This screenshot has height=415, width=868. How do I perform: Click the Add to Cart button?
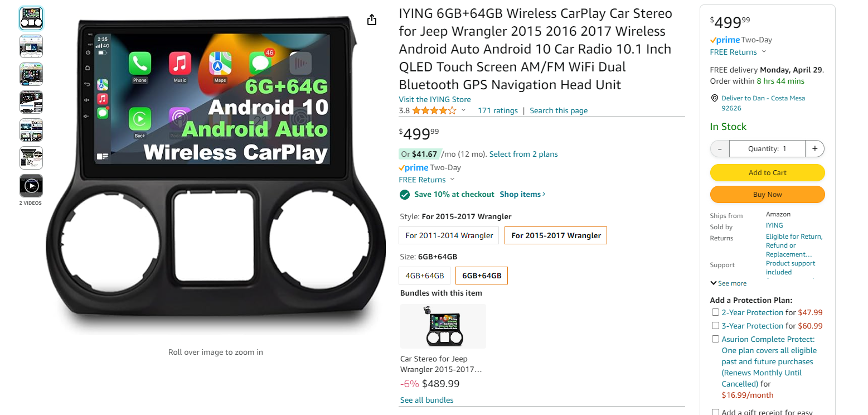[x=767, y=173]
